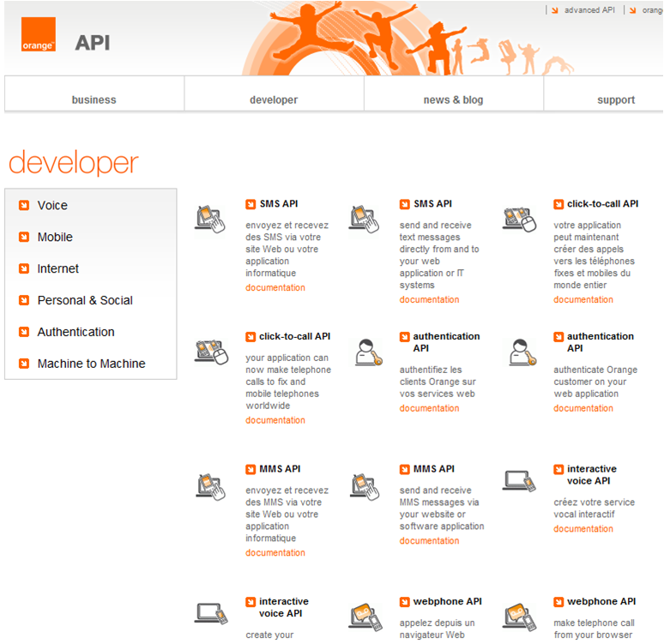
Task: Select Internet in the sidebar
Action: 58,268
